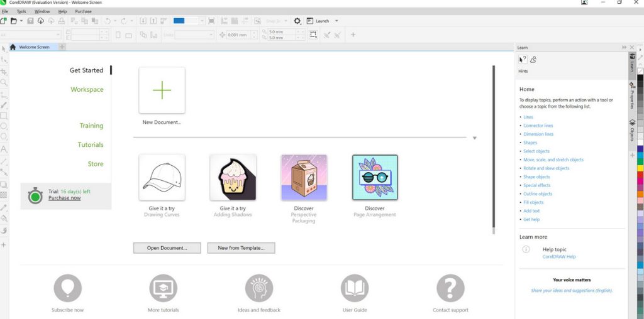Select the Transparency tool in toolbox

[x=4, y=195]
